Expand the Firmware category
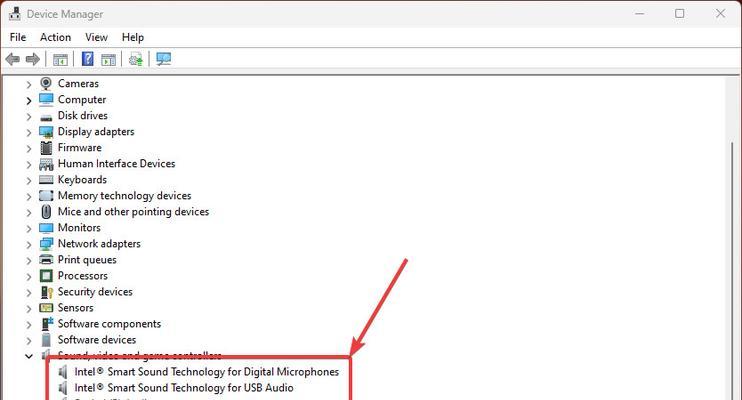The image size is (742, 400). [29, 149]
